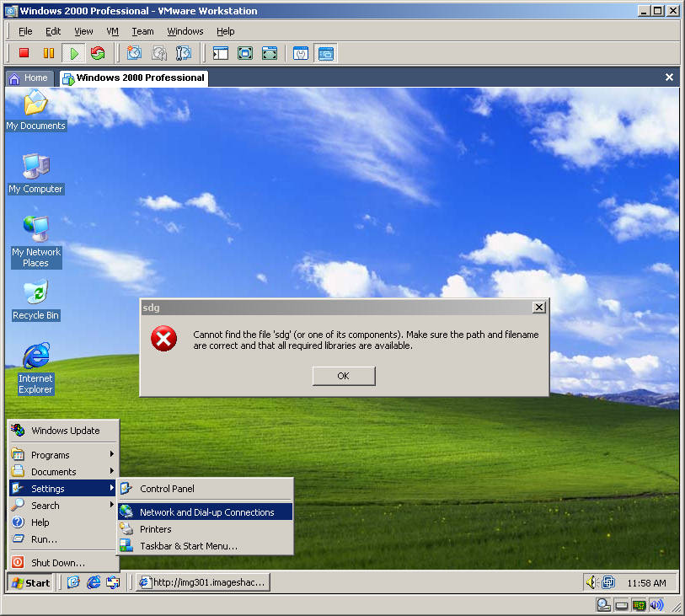This screenshot has height=616, width=685.
Task: Expand the Settings submenu
Action: click(64, 489)
